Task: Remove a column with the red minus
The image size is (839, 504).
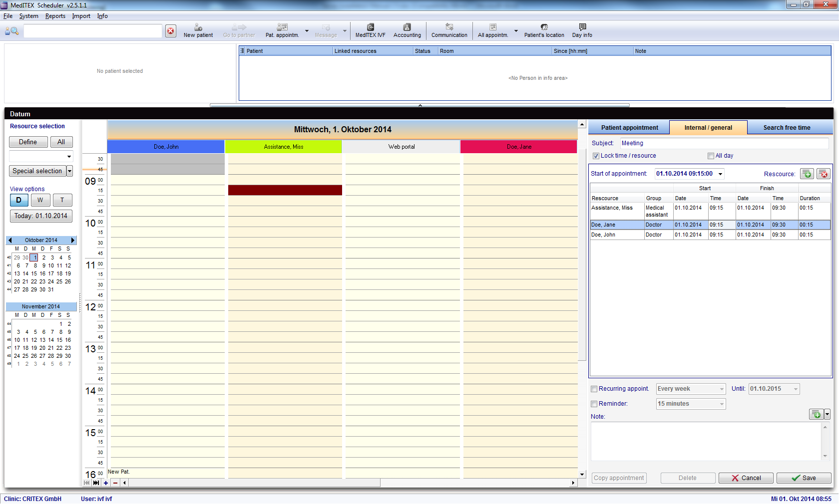Action: [115, 483]
